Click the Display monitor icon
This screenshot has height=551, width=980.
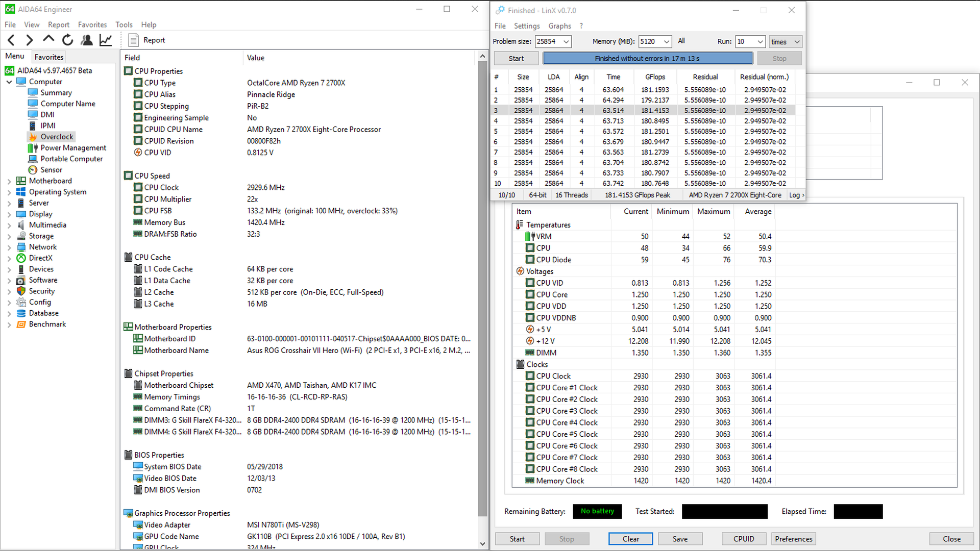(x=21, y=214)
